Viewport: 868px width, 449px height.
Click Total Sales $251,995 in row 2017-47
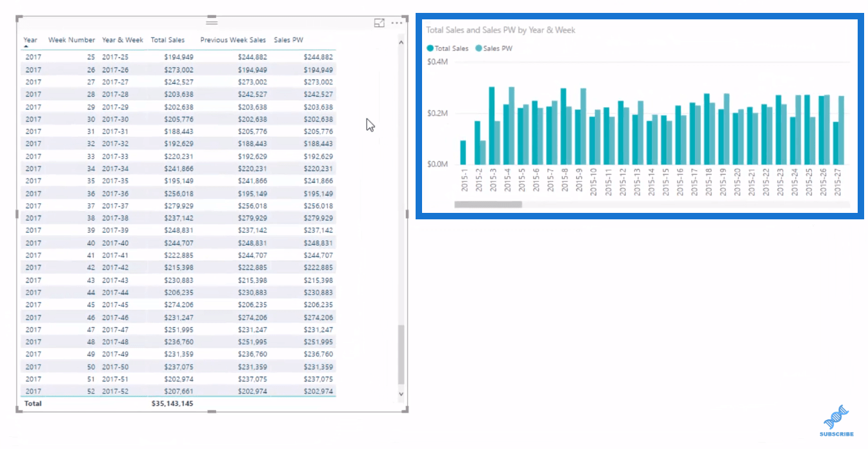point(179,330)
